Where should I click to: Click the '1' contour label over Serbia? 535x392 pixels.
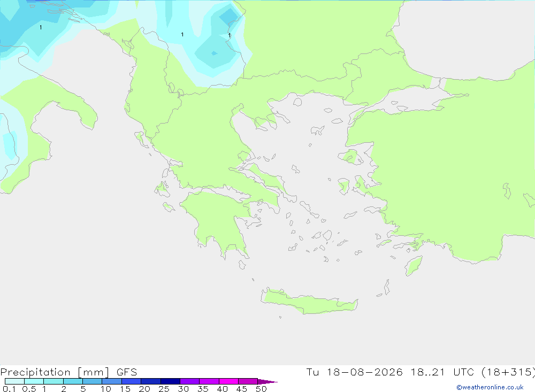[182, 34]
